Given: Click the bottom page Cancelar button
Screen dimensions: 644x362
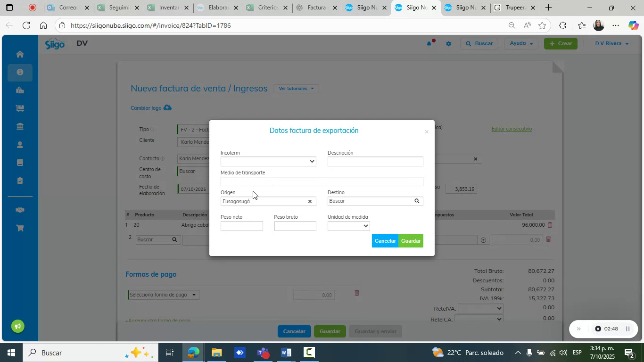Looking at the screenshot, I should point(294,331).
